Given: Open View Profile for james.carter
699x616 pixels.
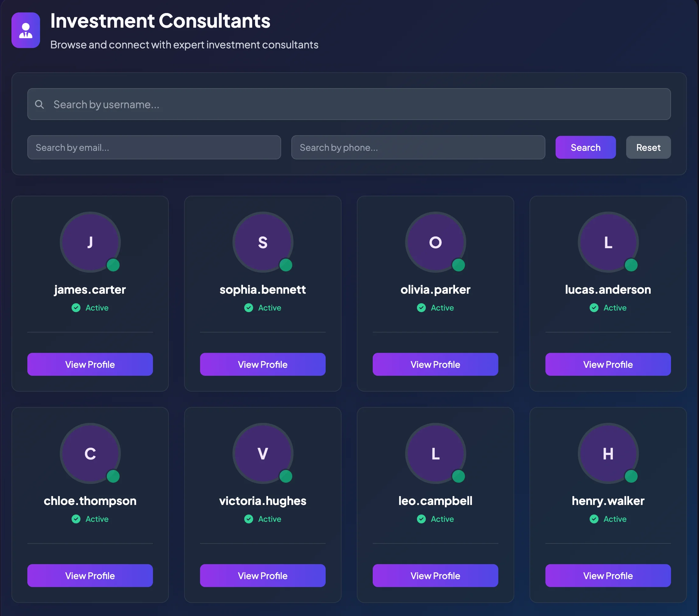Looking at the screenshot, I should coord(90,364).
